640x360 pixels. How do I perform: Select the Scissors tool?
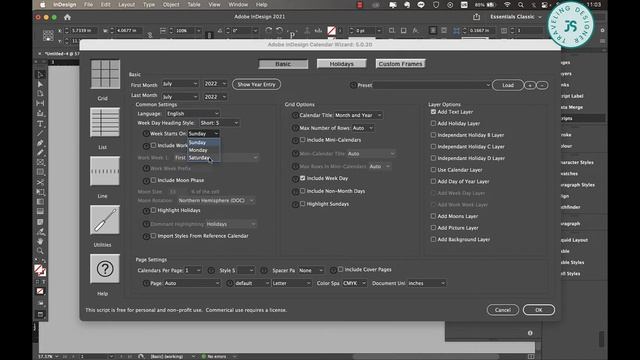[x=40, y=182]
